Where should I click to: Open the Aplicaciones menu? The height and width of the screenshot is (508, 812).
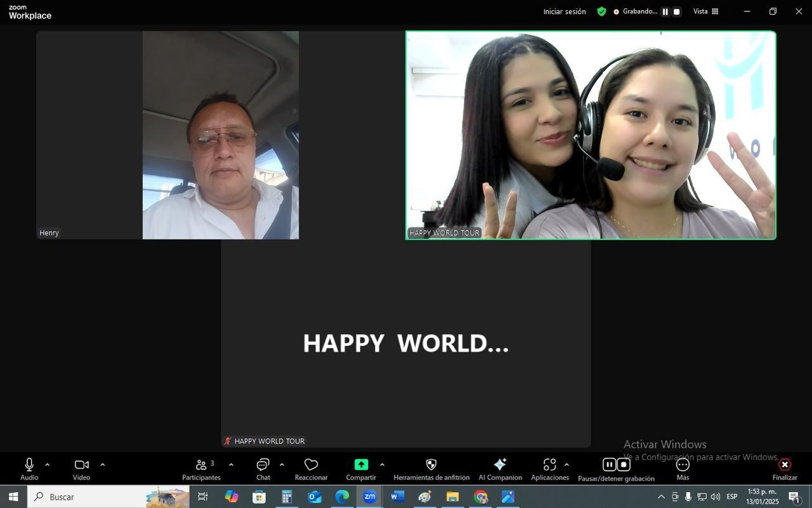(549, 469)
